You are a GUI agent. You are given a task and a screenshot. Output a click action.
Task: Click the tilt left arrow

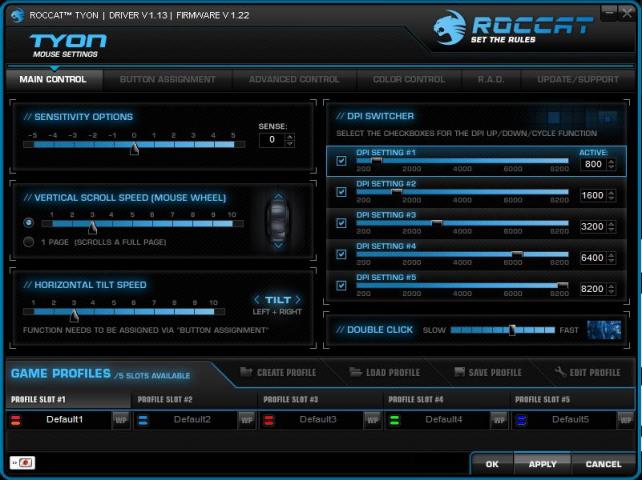(x=257, y=300)
